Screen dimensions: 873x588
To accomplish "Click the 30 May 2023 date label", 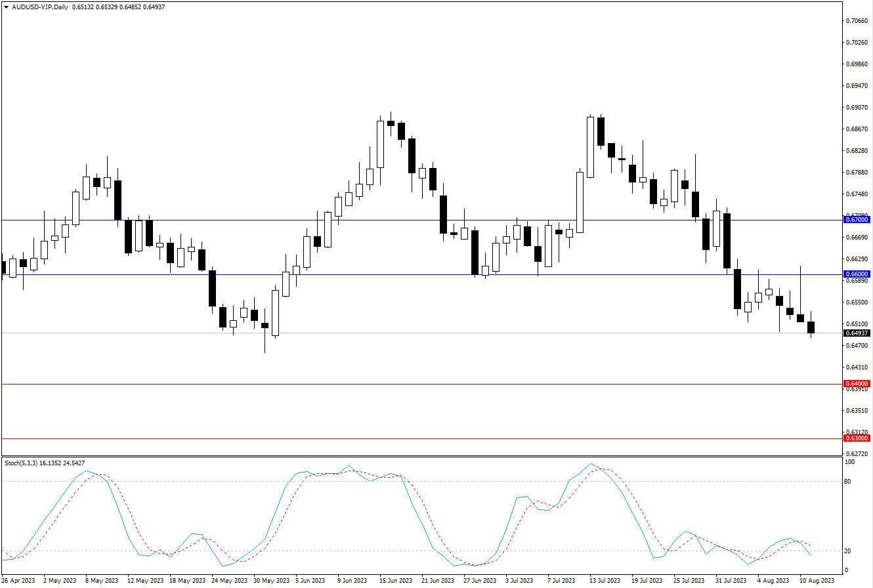I will pos(272,581).
